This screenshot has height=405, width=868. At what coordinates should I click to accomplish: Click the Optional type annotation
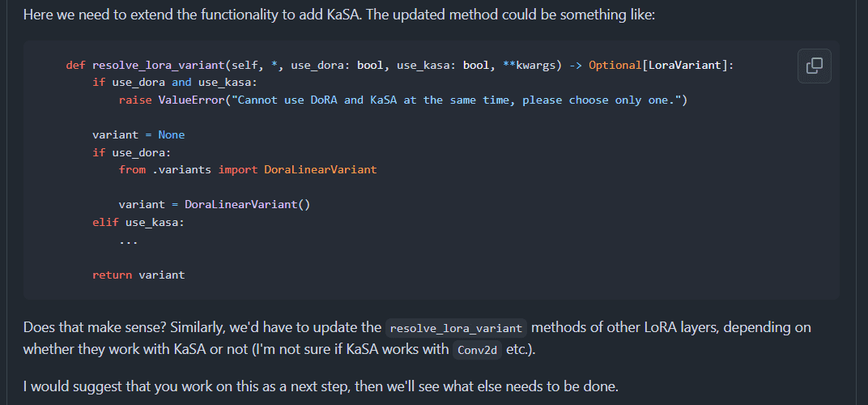[615, 66]
